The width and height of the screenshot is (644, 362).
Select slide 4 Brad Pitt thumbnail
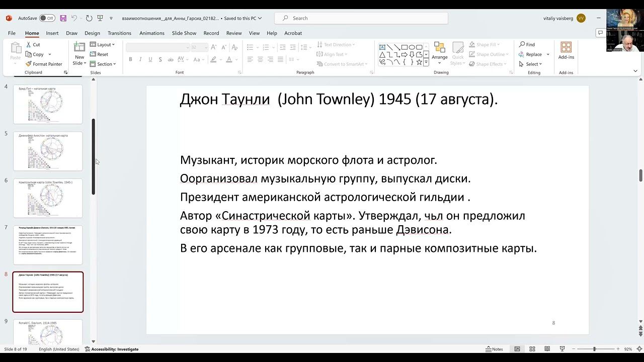click(x=48, y=104)
